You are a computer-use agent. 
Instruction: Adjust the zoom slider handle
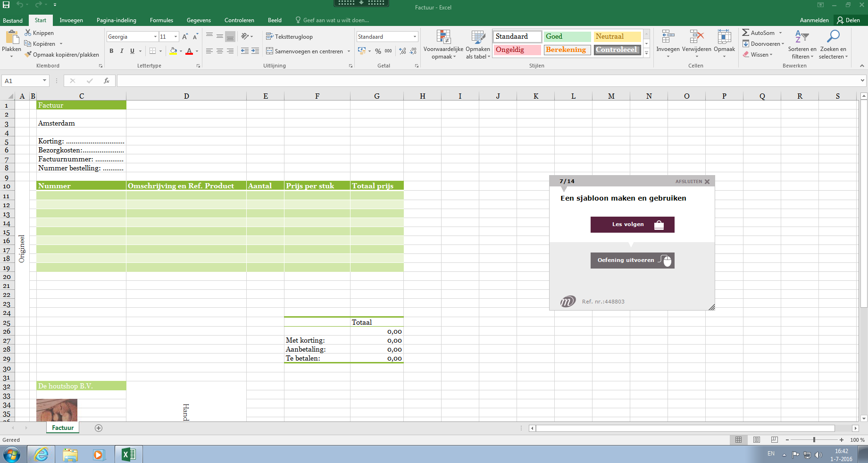tap(814, 439)
